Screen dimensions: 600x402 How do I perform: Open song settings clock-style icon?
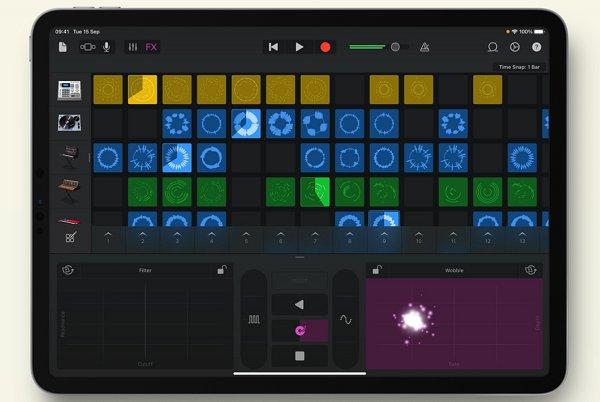click(x=515, y=47)
